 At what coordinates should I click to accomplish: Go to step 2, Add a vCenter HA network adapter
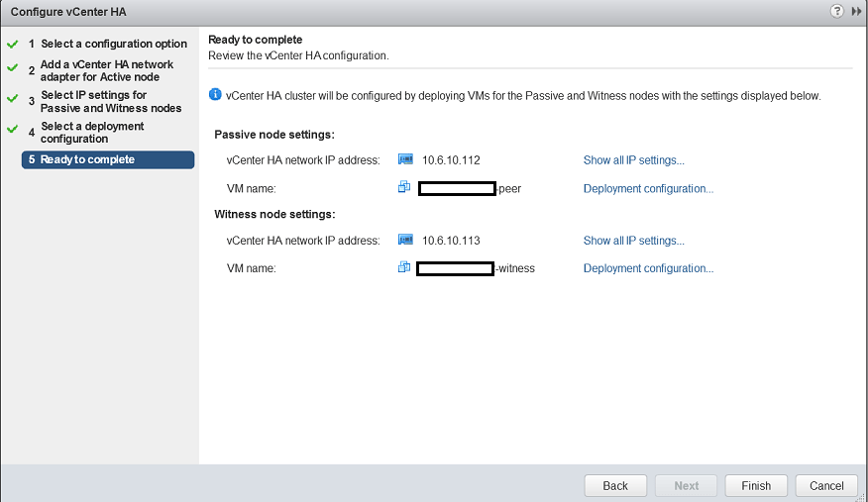tap(106, 70)
